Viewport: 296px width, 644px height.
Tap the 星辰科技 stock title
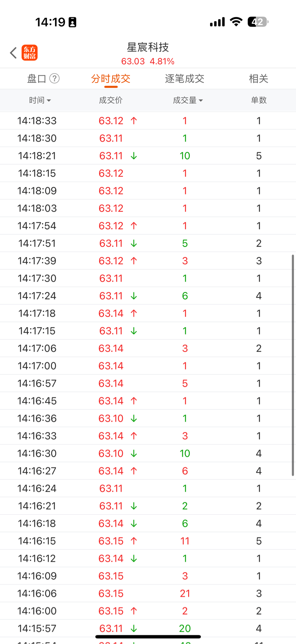(148, 47)
